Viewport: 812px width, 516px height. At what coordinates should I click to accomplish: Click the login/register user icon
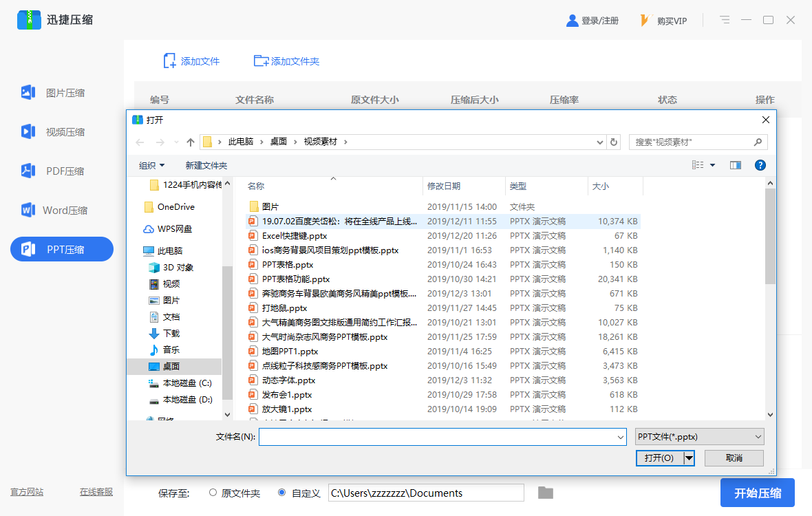pos(572,21)
